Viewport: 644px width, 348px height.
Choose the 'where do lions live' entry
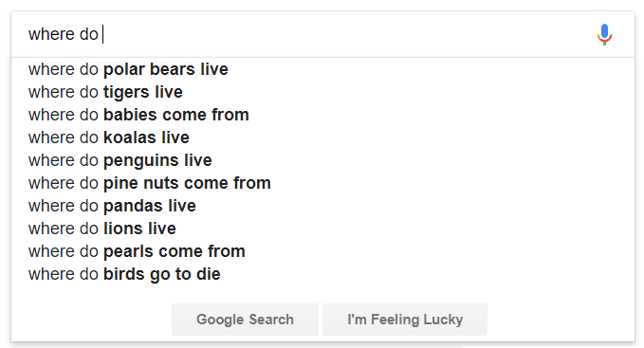tap(322, 229)
